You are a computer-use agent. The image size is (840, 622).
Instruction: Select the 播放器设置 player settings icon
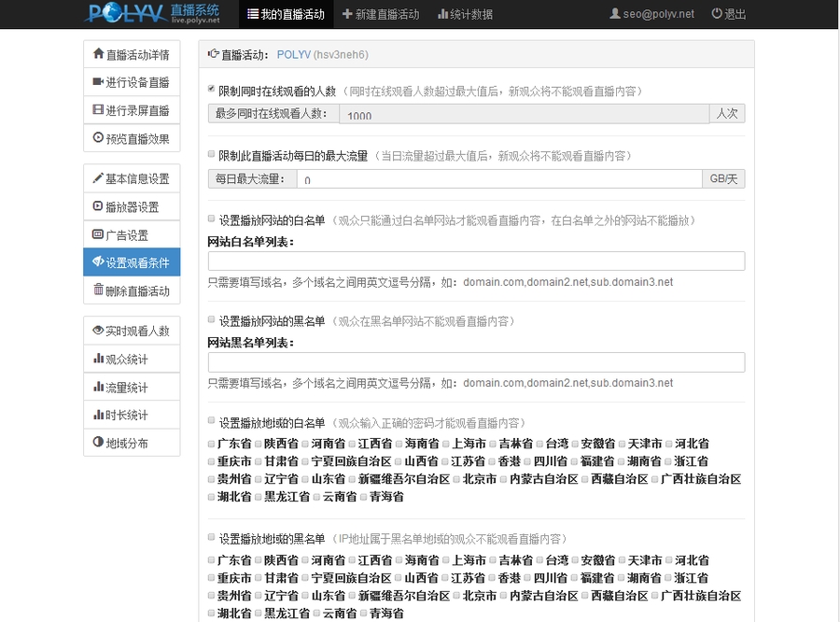pyautogui.click(x=131, y=207)
